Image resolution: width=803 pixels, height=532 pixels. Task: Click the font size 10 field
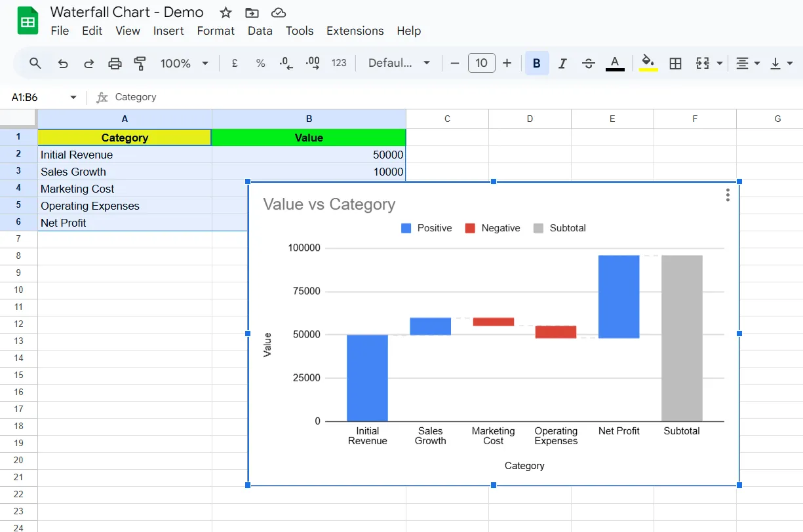482,63
